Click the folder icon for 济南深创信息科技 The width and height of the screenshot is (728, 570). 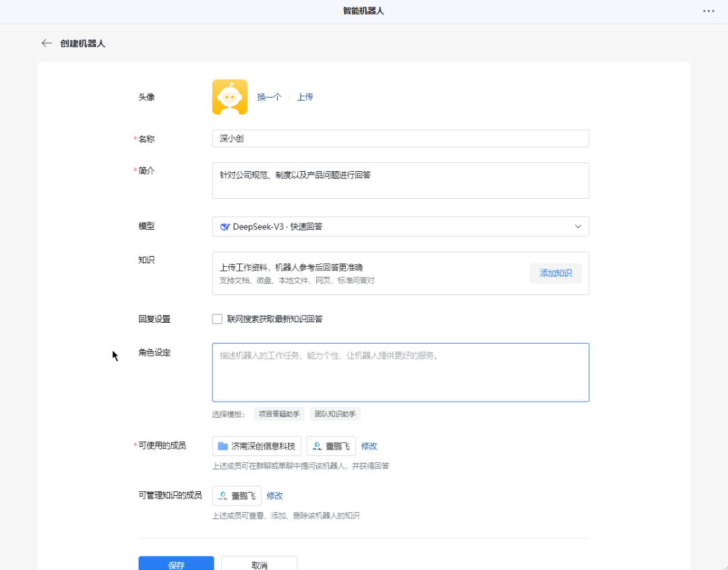[x=222, y=446]
